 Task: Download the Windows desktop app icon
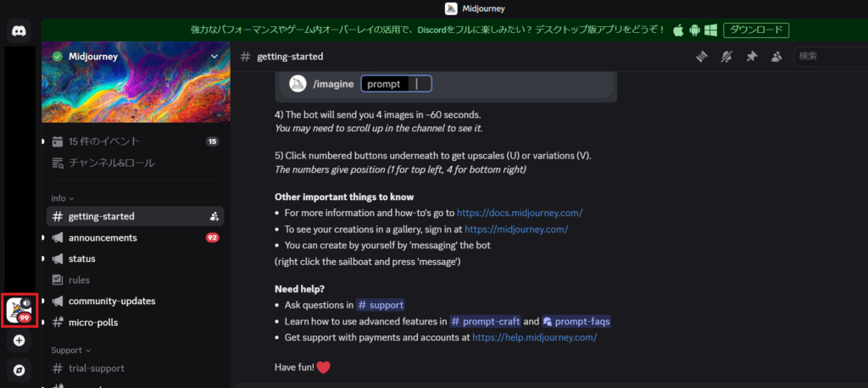click(711, 30)
